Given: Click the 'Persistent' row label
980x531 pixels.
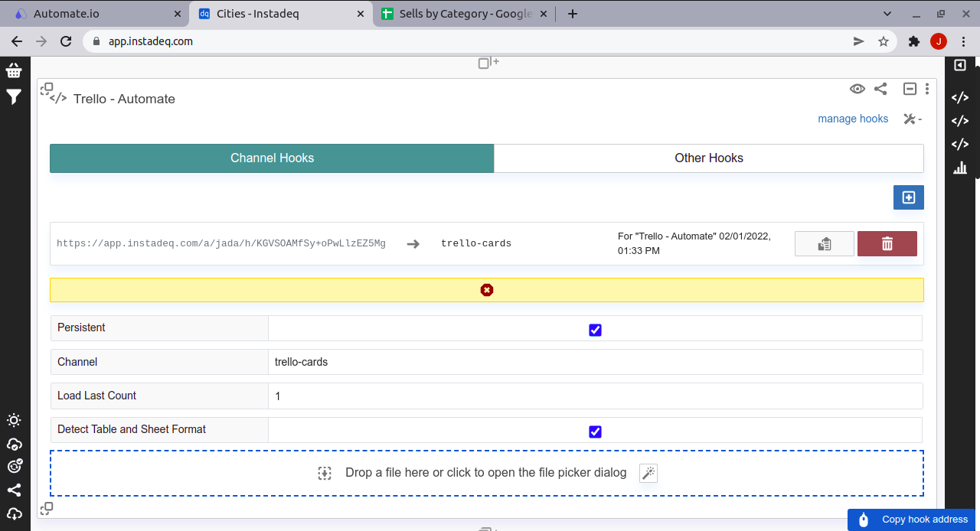Looking at the screenshot, I should (81, 327).
